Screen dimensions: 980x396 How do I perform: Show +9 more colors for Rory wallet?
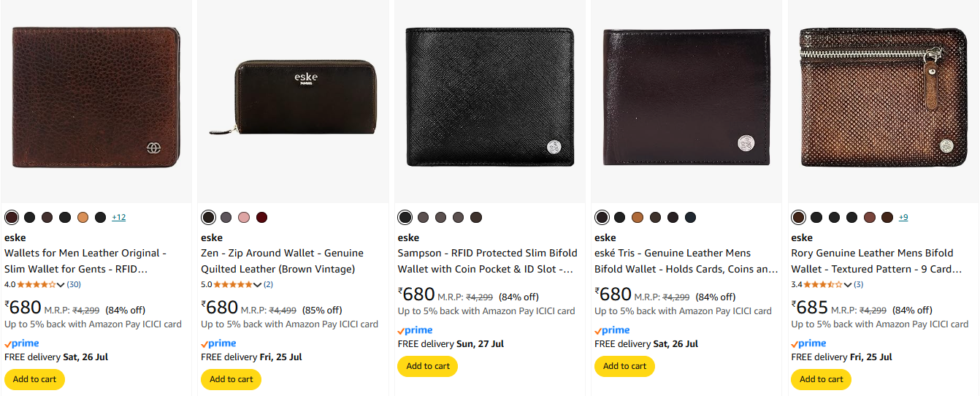pos(903,217)
